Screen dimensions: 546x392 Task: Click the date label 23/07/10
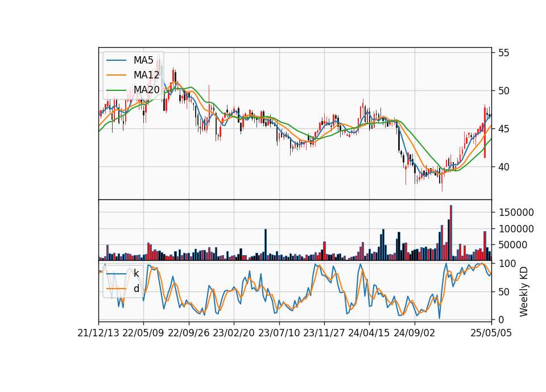[x=279, y=333]
